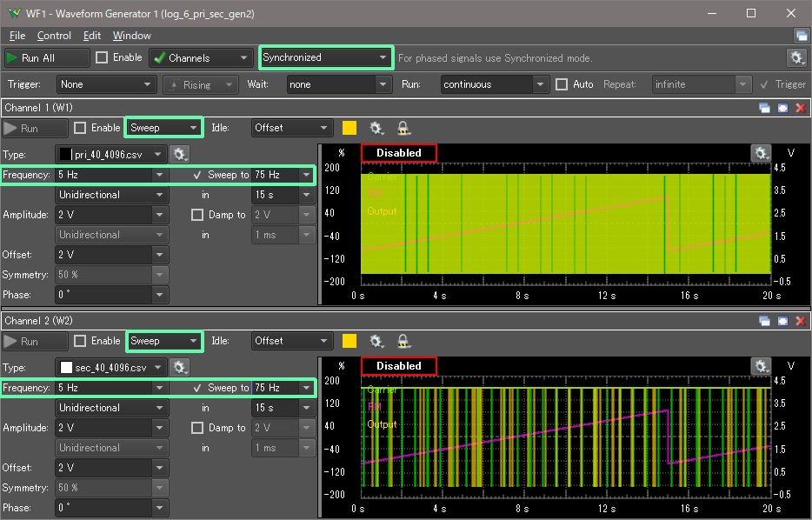
Task: Open waveform type options gear for pri_40_4096.csv
Action: (x=180, y=154)
